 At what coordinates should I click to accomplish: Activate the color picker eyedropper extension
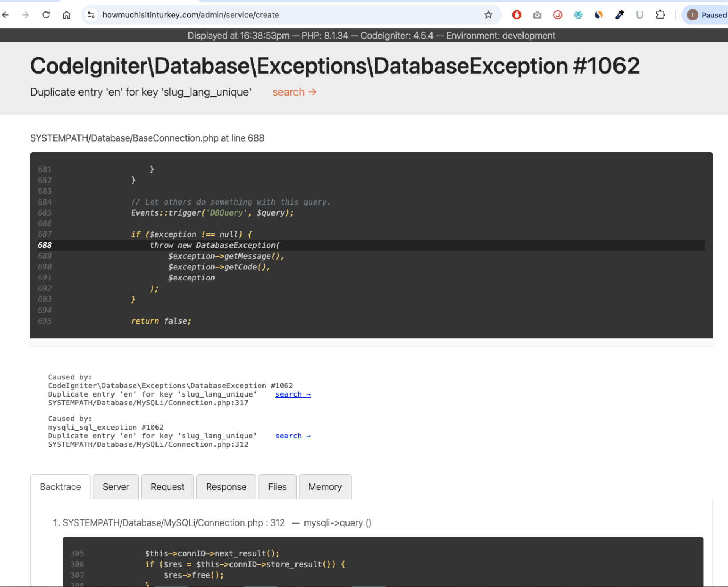[620, 15]
